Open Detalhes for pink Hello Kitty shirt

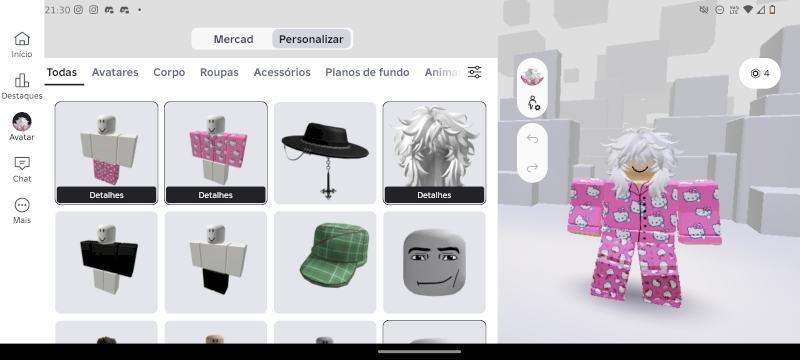(215, 195)
